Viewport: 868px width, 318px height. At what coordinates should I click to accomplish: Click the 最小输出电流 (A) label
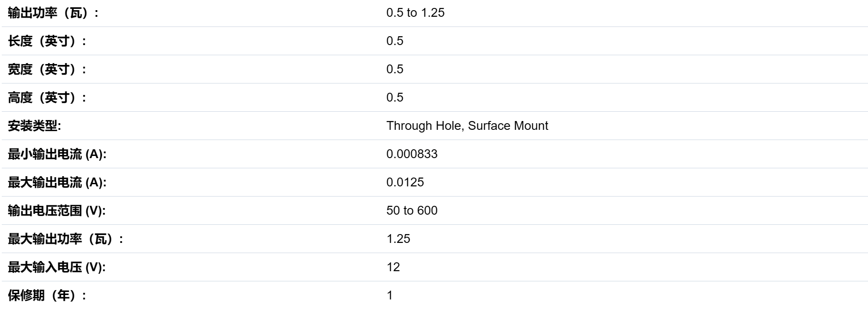point(57,154)
